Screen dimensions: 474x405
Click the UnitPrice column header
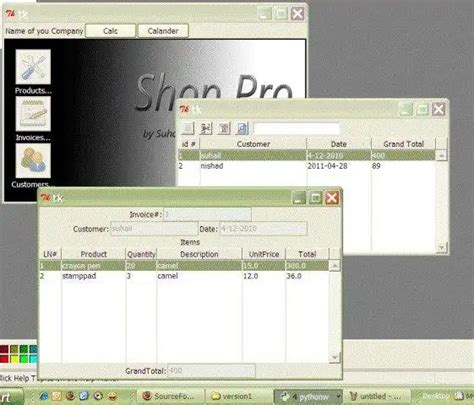(264, 254)
